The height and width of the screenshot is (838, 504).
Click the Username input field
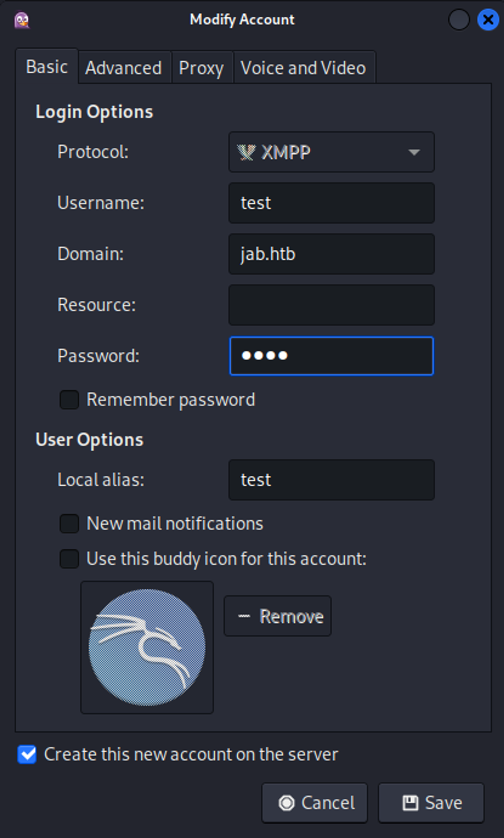[x=331, y=203]
